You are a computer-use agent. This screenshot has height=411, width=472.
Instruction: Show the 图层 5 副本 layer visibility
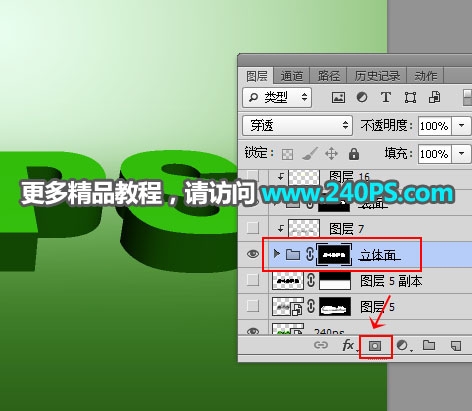click(x=253, y=280)
